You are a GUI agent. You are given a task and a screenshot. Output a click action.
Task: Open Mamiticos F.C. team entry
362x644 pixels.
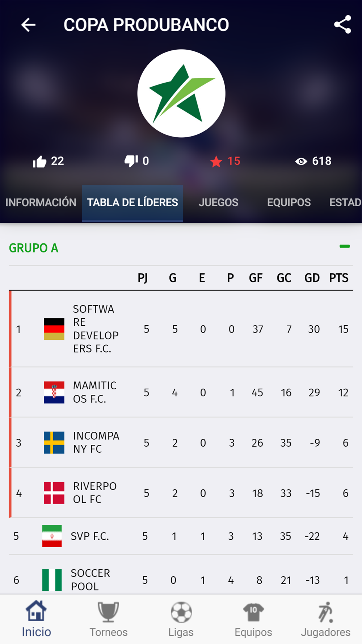[94, 392]
